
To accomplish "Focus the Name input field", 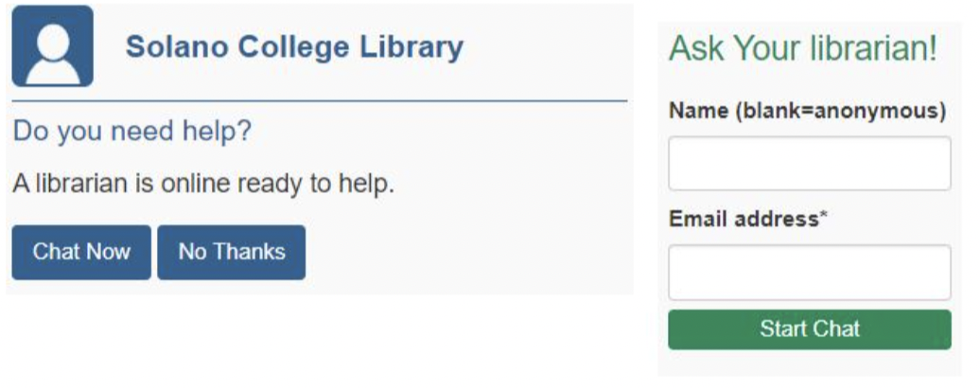I will coord(809,163).
